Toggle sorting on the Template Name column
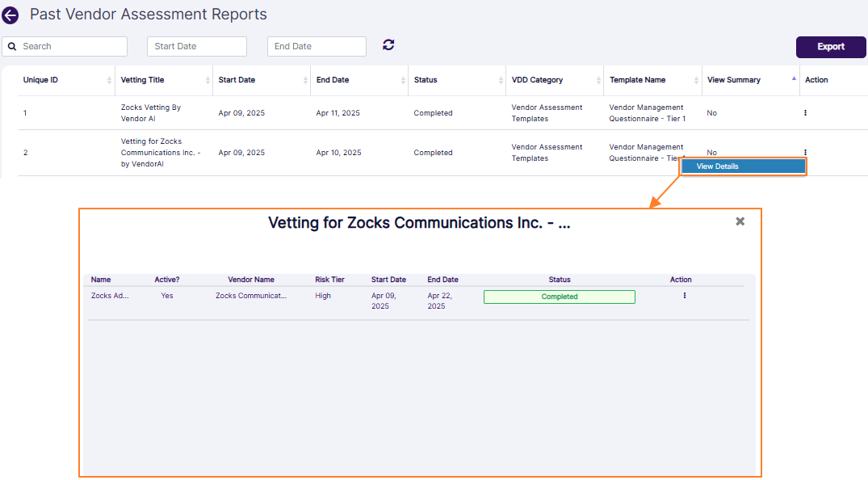868x480 pixels. click(694, 80)
